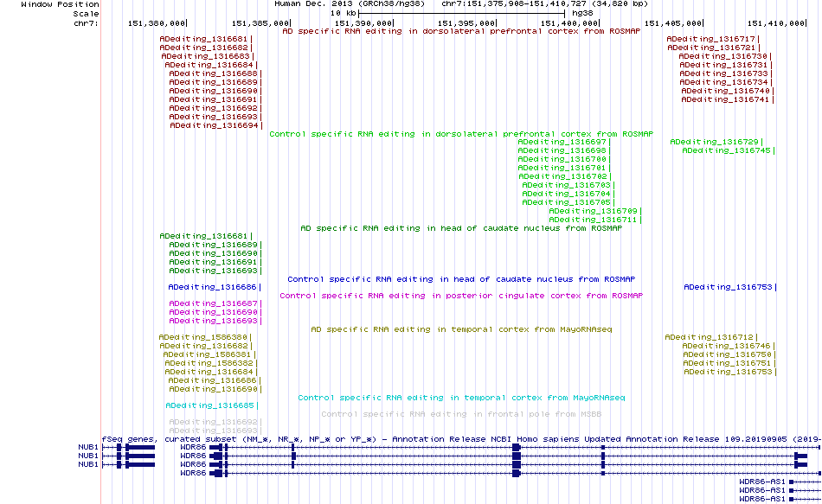Click the AD specific temporal cortex MayoRNAseq title
Viewport: 822px width, 504px height.
461,329
